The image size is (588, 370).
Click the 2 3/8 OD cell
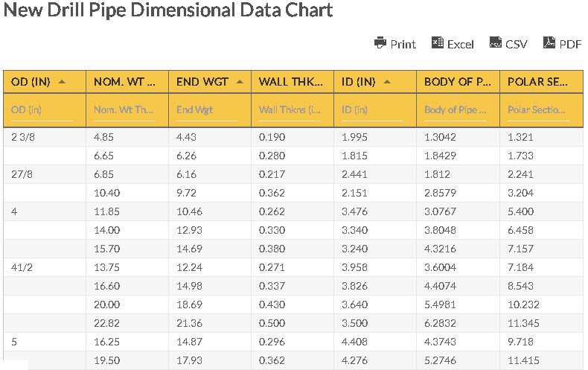pos(23,137)
